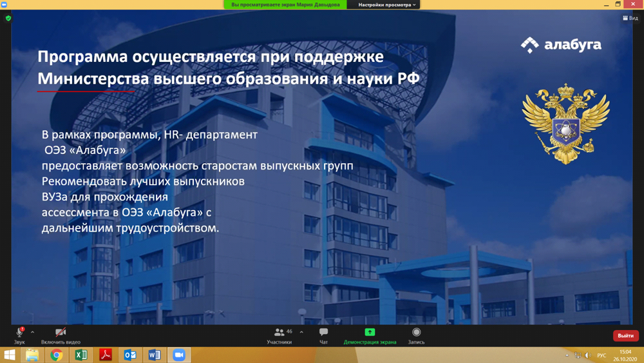This screenshot has width=644, height=363.
Task: Open the volume tray icon
Action: click(588, 355)
